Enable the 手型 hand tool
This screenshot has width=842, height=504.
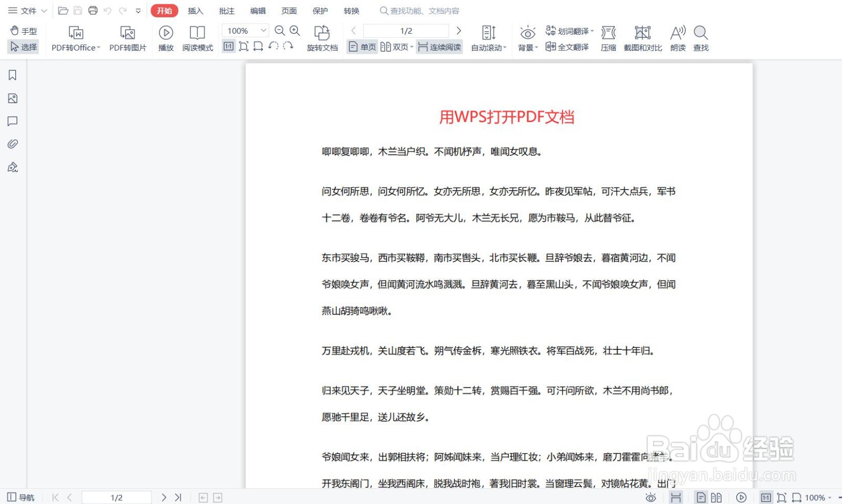pyautogui.click(x=24, y=31)
